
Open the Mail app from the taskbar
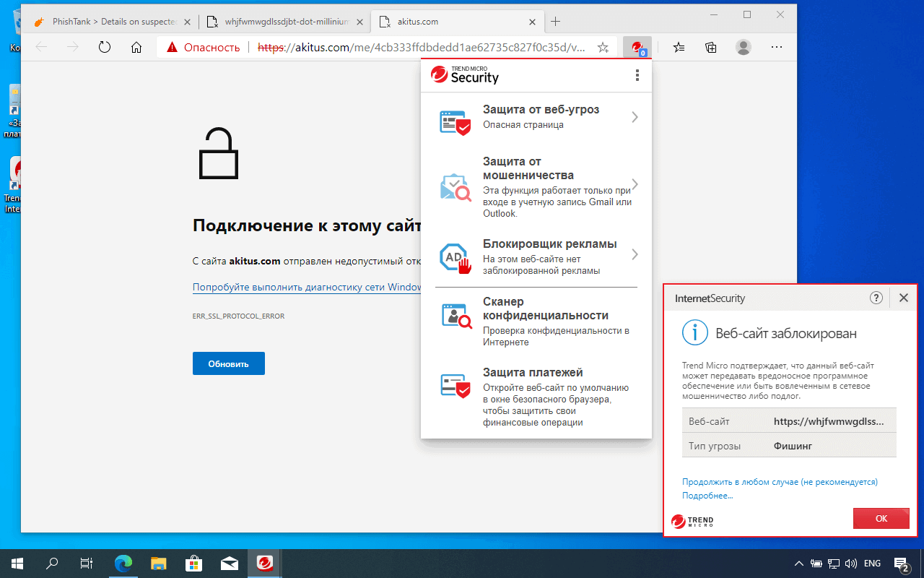[230, 564]
